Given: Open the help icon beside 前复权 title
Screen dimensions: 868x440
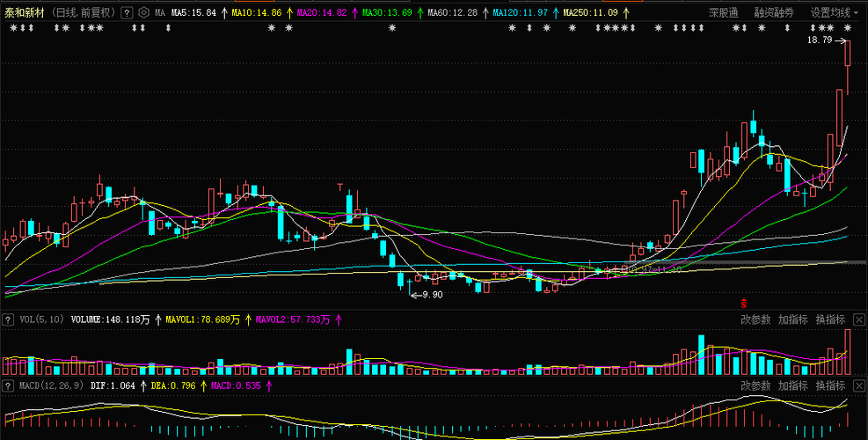Looking at the screenshot, I should tap(127, 12).
